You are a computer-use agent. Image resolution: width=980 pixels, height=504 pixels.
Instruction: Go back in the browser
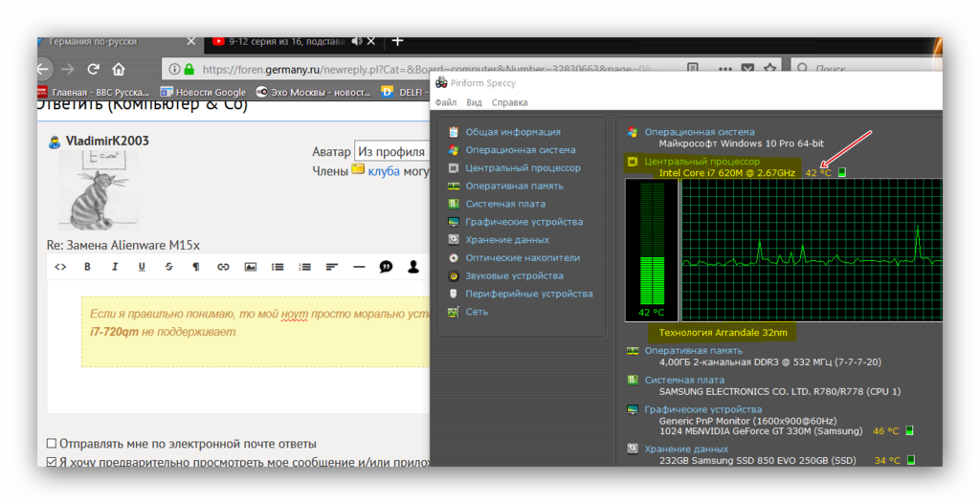tap(43, 69)
